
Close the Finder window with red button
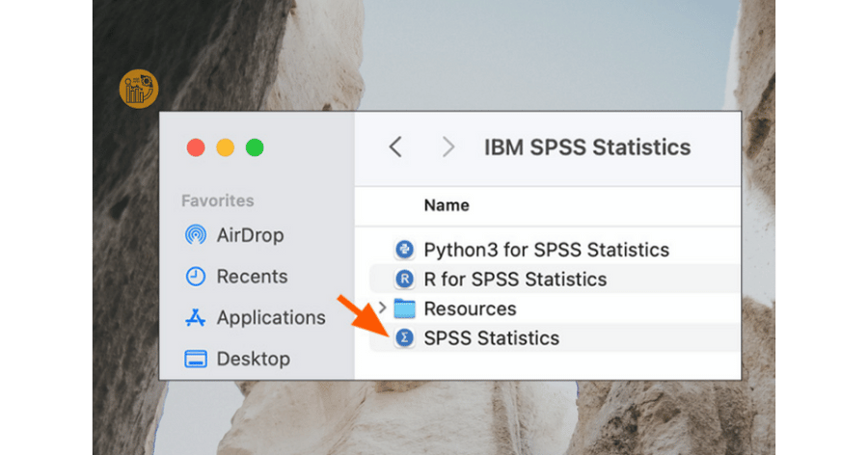coord(196,147)
